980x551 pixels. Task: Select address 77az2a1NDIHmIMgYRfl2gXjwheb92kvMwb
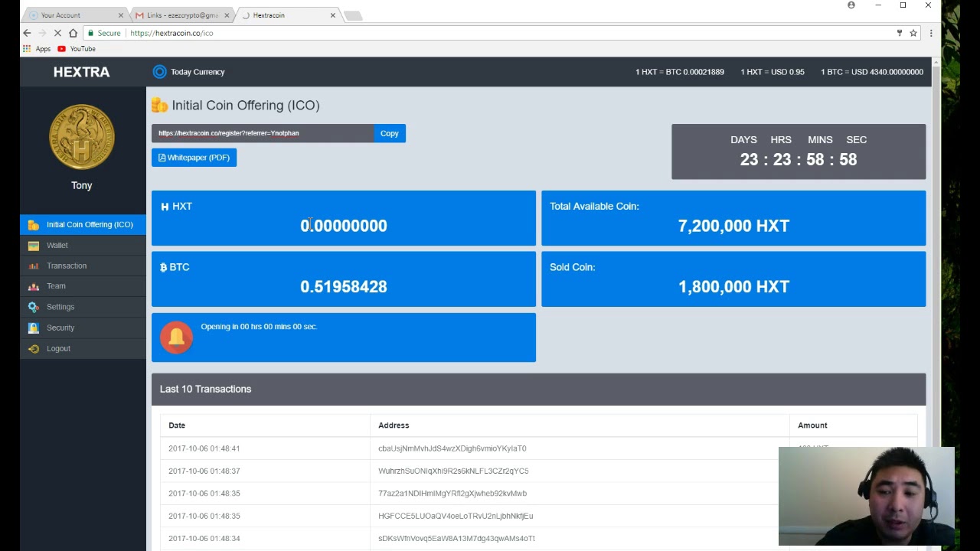[x=452, y=494]
